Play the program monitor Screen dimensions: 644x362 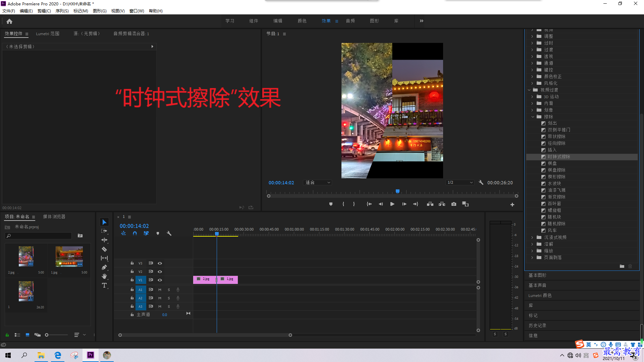tap(392, 204)
